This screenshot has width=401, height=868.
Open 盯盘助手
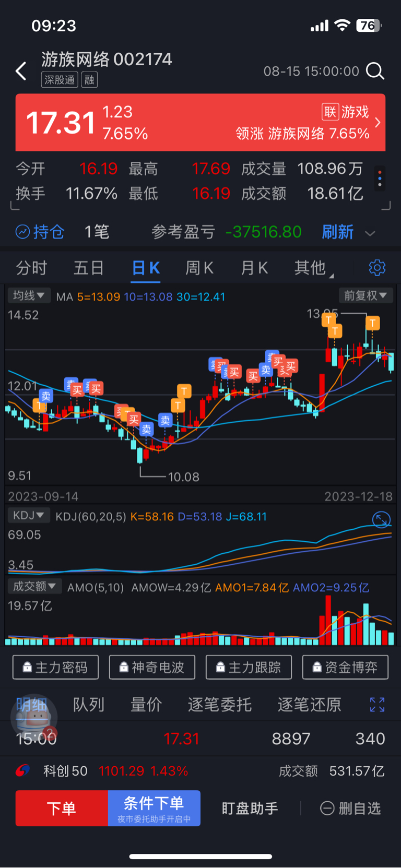(x=250, y=808)
